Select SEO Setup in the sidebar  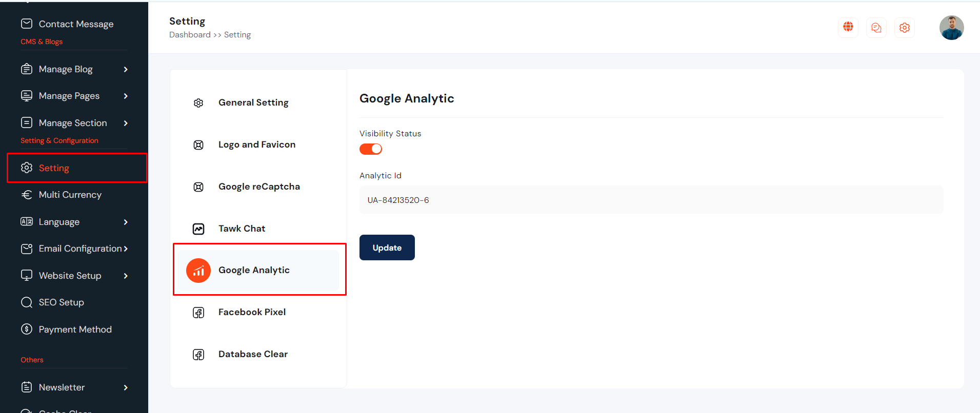point(61,302)
